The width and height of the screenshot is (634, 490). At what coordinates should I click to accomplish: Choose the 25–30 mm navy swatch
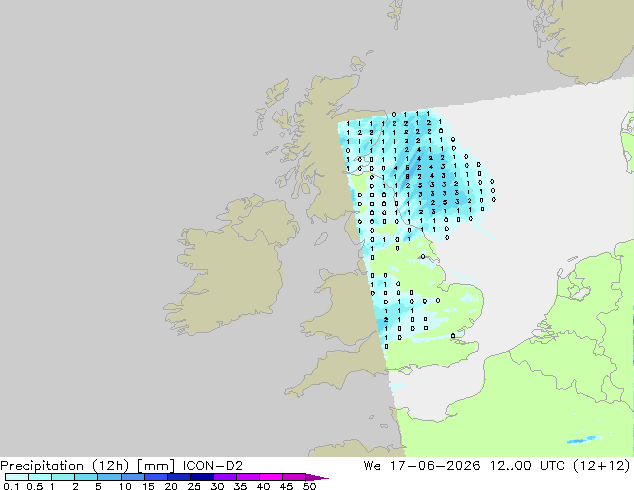[202, 477]
